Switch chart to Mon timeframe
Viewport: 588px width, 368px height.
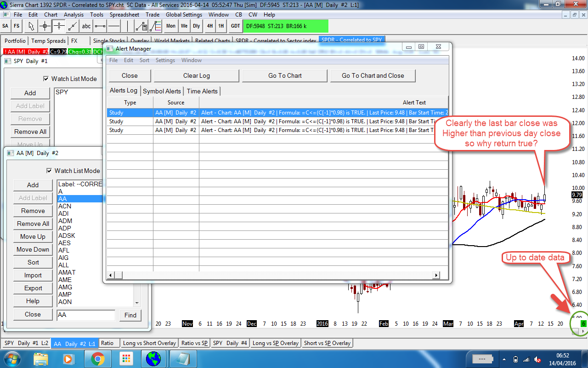point(171,26)
